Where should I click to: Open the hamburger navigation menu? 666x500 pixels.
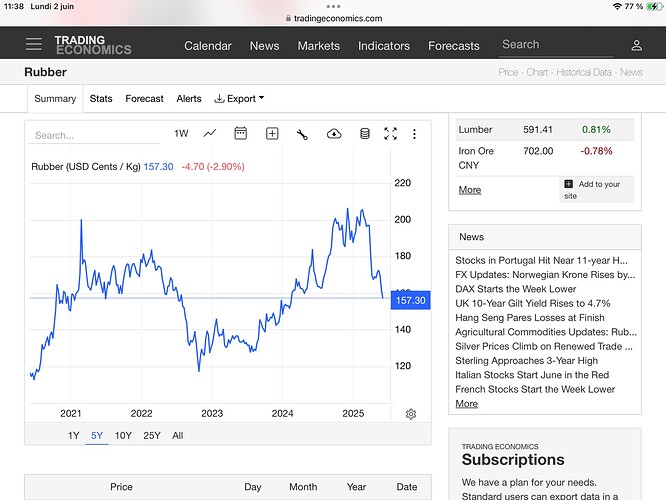(x=34, y=45)
